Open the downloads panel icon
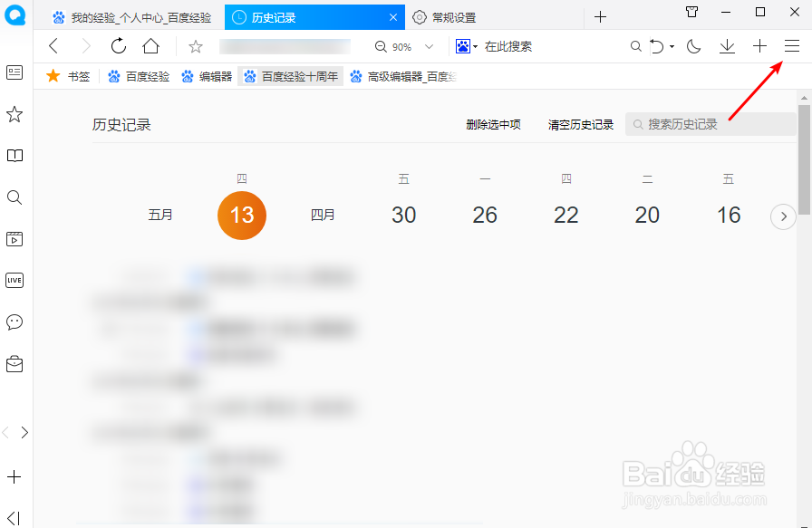 [x=729, y=45]
